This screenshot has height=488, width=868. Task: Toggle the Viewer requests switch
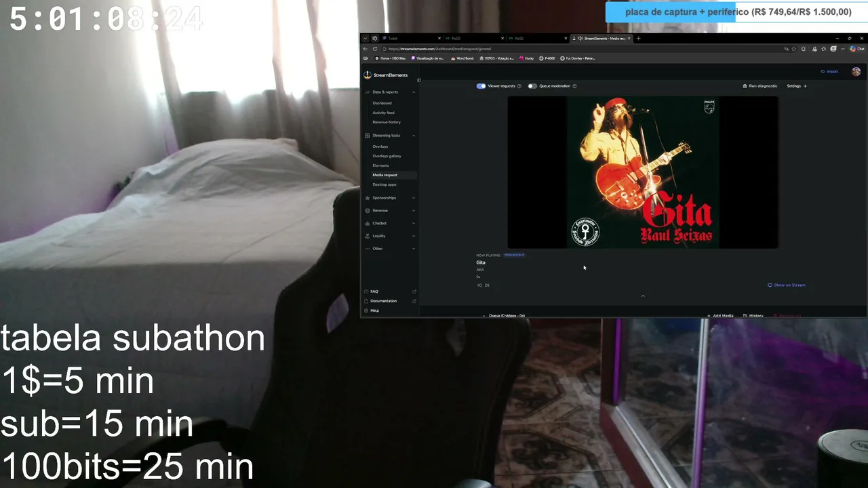tap(481, 86)
